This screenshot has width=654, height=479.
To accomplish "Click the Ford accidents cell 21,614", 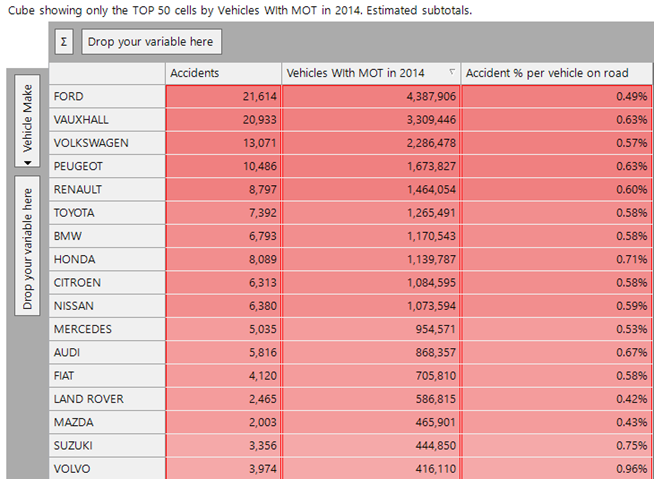I will coord(223,96).
